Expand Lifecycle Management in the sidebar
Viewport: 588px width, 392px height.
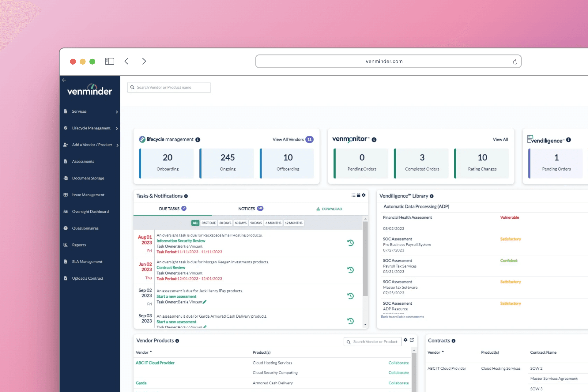(x=91, y=128)
